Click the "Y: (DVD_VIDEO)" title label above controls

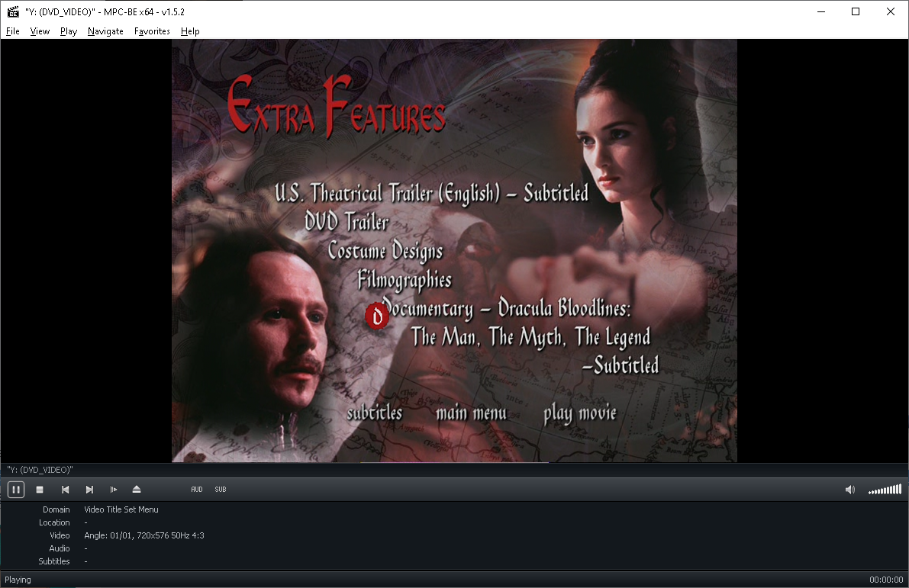tap(40, 470)
